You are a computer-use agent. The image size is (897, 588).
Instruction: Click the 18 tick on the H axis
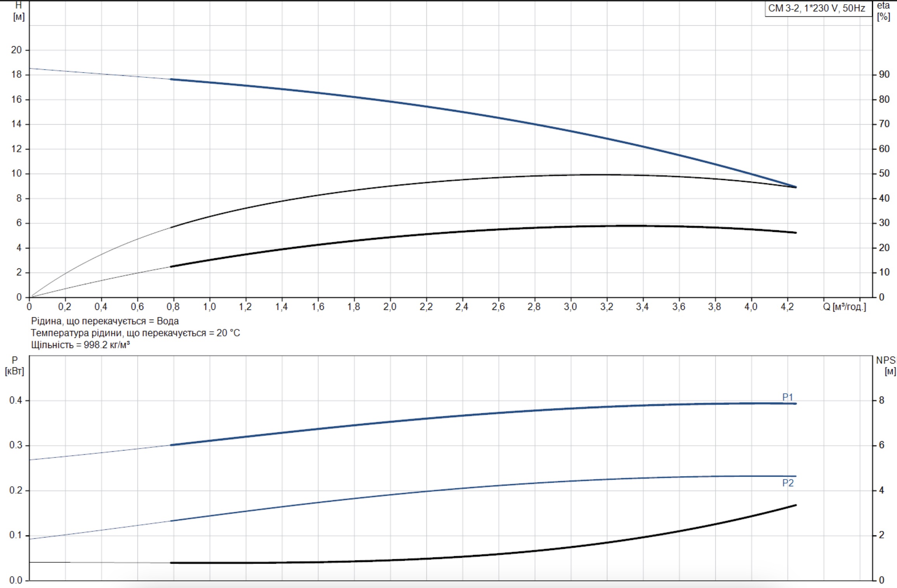point(16,75)
